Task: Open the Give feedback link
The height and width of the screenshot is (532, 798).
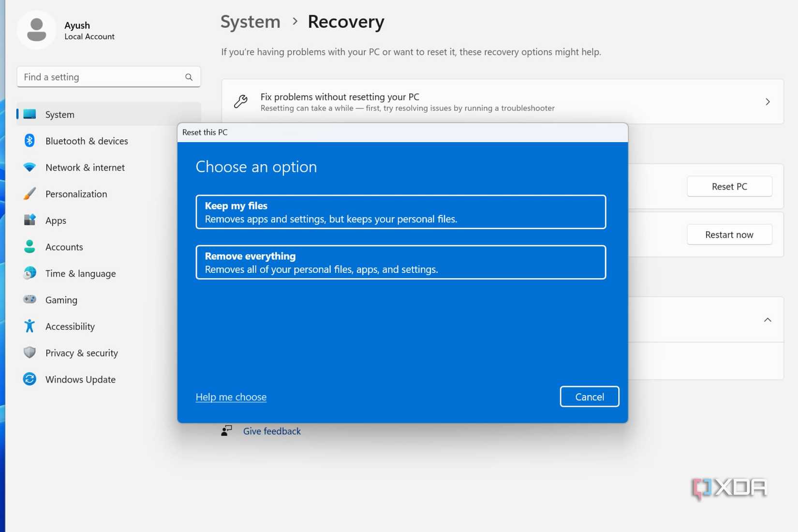Action: point(272,431)
